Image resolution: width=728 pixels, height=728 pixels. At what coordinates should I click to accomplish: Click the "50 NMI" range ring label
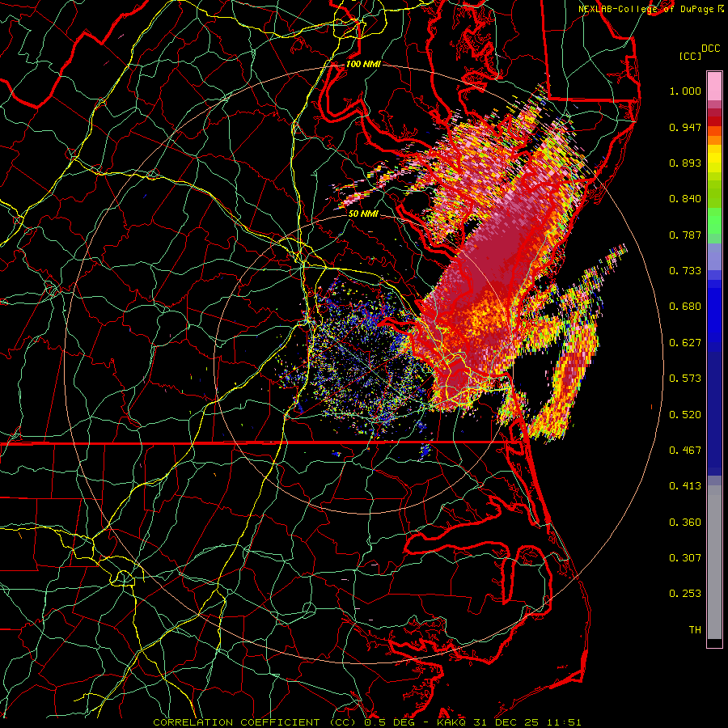pos(363,214)
